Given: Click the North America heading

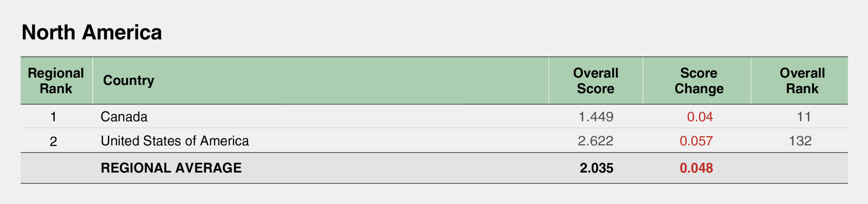Looking at the screenshot, I should tap(92, 33).
